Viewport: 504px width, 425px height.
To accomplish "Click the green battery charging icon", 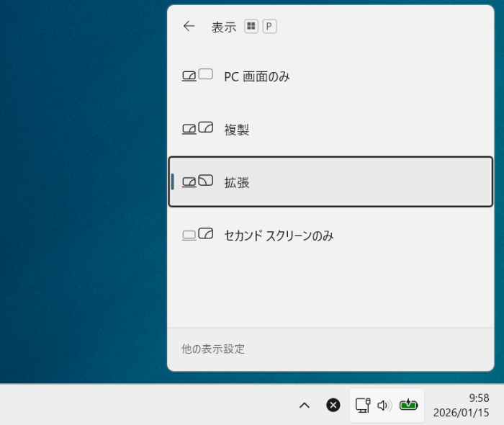I will coord(408,405).
